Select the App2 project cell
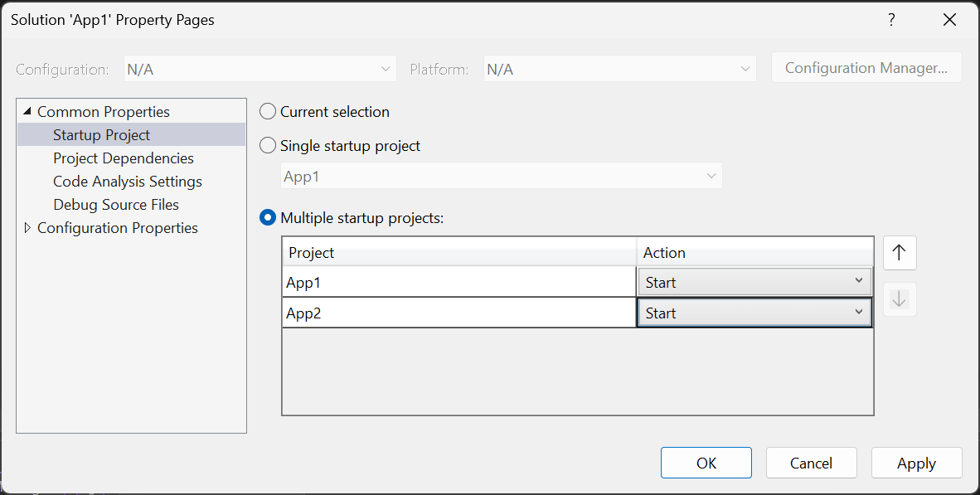Image resolution: width=980 pixels, height=495 pixels. (458, 313)
